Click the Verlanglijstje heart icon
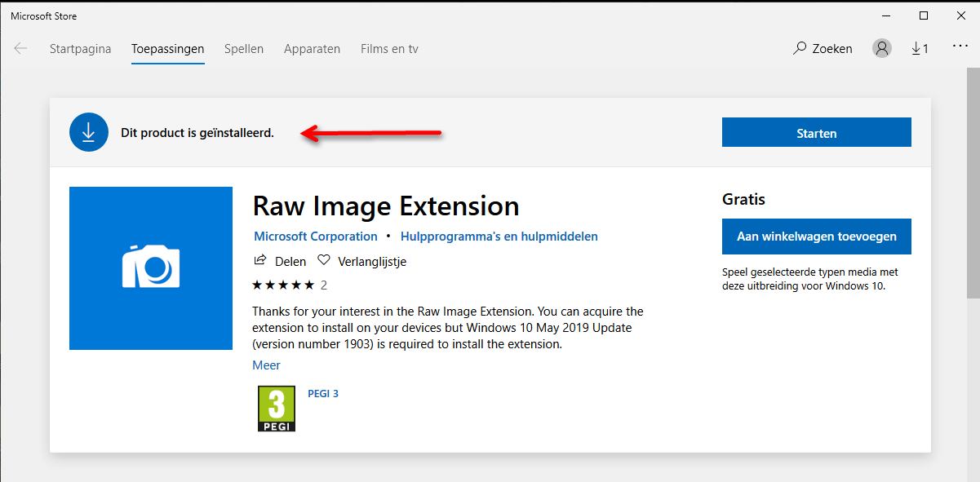980x482 pixels. tap(324, 261)
